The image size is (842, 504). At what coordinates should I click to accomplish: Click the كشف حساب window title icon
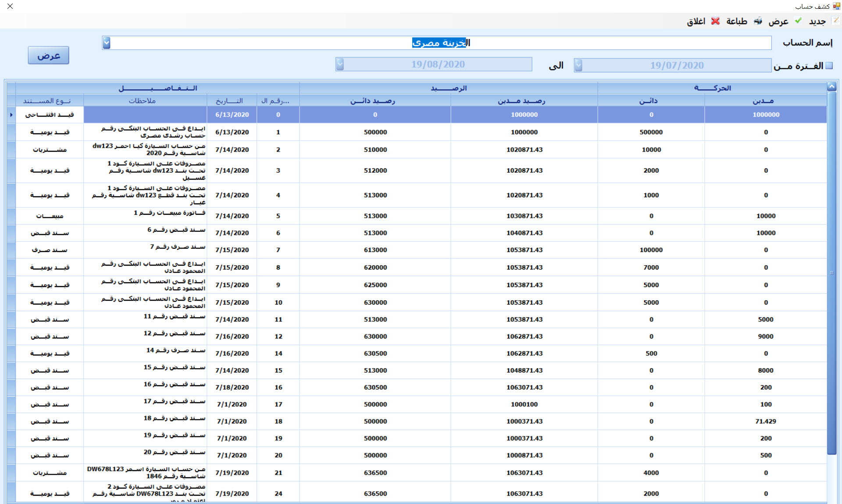click(836, 6)
